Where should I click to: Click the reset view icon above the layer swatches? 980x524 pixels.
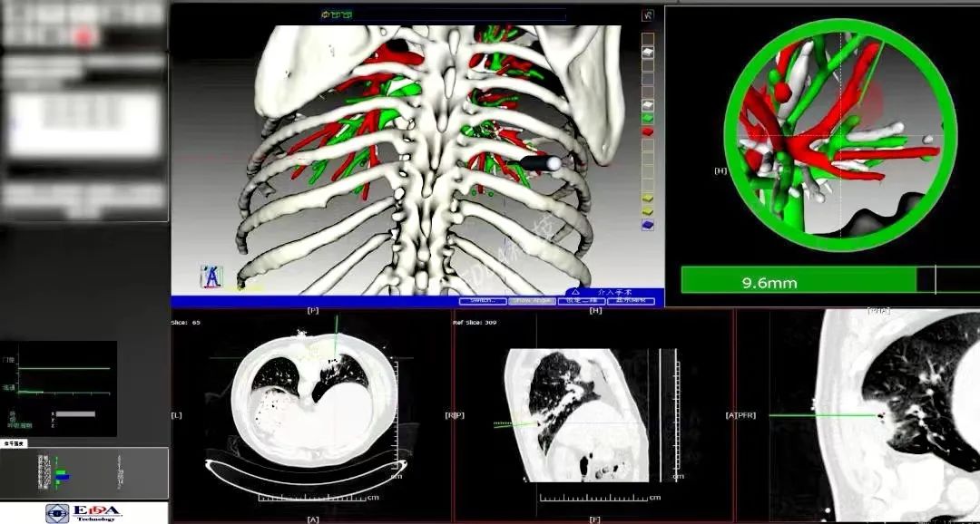pos(648,15)
